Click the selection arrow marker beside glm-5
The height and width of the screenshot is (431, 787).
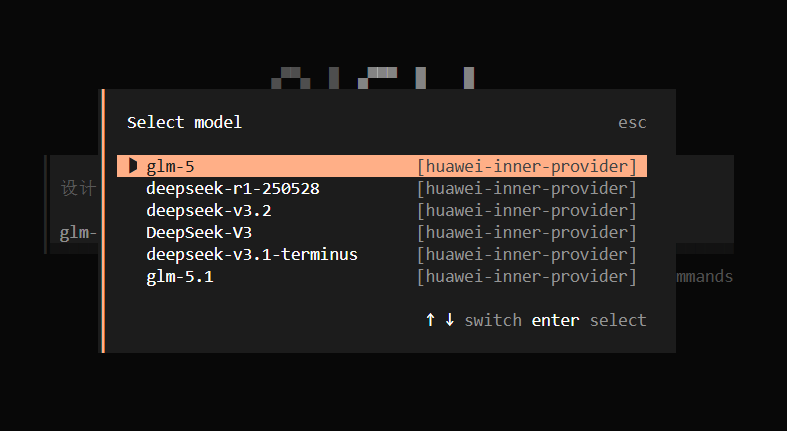(x=133, y=166)
